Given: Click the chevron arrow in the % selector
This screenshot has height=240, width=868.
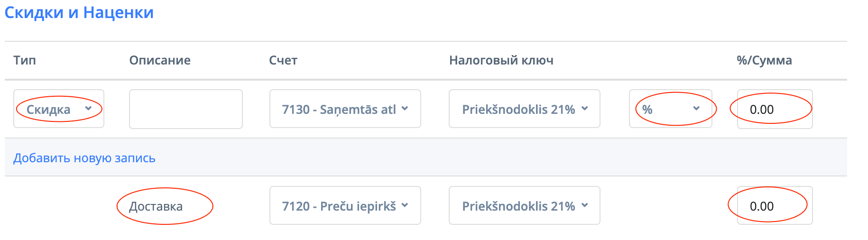Looking at the screenshot, I should (x=696, y=109).
